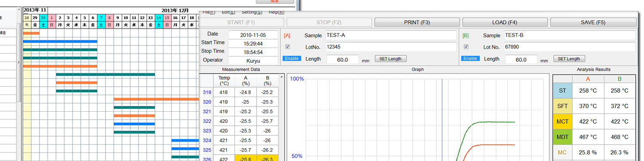Viewport: 644px width, 161px height.
Task: Select row number 320 in Measurement Data
Action: coord(207,102)
